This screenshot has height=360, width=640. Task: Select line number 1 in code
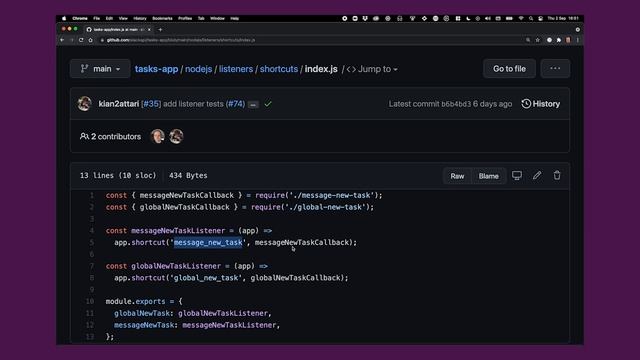point(92,195)
